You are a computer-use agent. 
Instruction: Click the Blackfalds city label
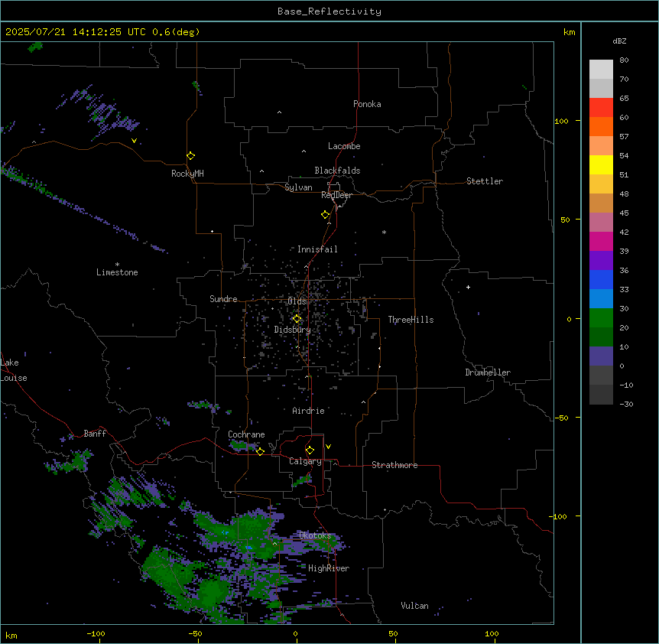[x=337, y=171]
